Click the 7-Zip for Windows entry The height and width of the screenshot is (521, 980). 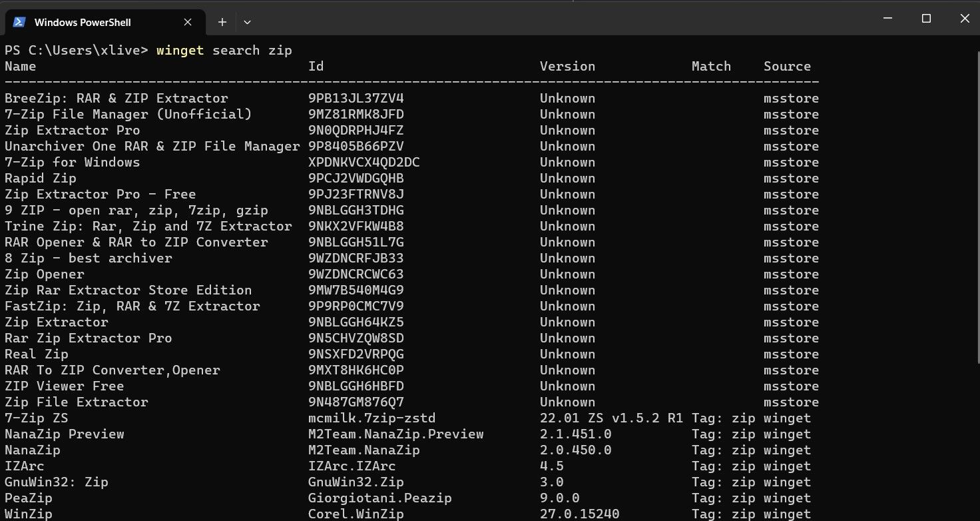click(72, 162)
